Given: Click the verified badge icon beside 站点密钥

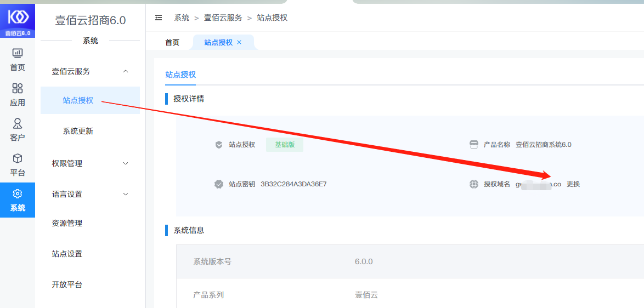Looking at the screenshot, I should (x=219, y=184).
